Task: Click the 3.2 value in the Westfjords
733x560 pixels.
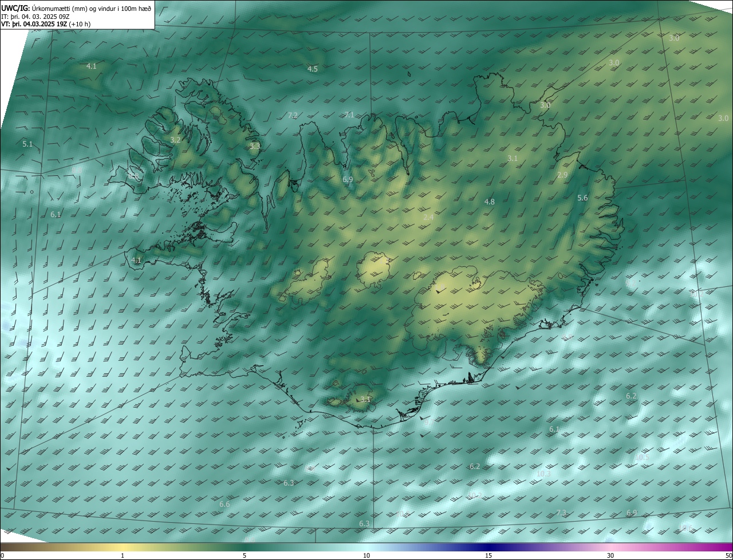Action: [176, 140]
